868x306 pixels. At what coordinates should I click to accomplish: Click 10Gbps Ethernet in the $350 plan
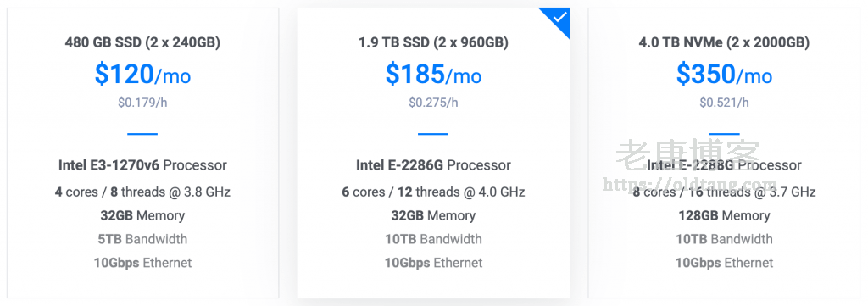click(x=724, y=262)
